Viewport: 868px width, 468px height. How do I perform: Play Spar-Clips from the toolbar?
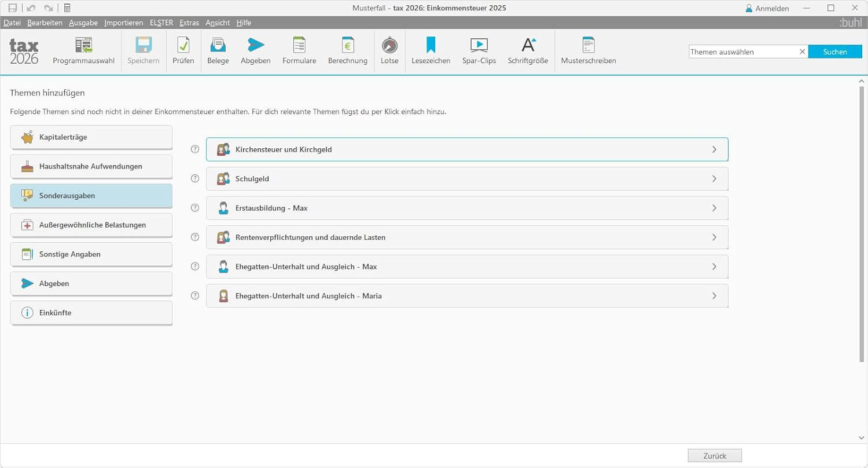pos(479,46)
